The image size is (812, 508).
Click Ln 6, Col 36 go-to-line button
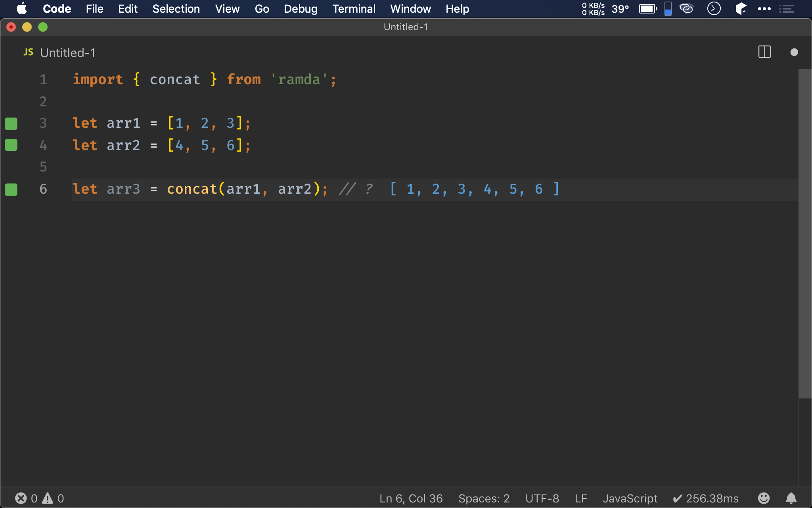tap(411, 498)
